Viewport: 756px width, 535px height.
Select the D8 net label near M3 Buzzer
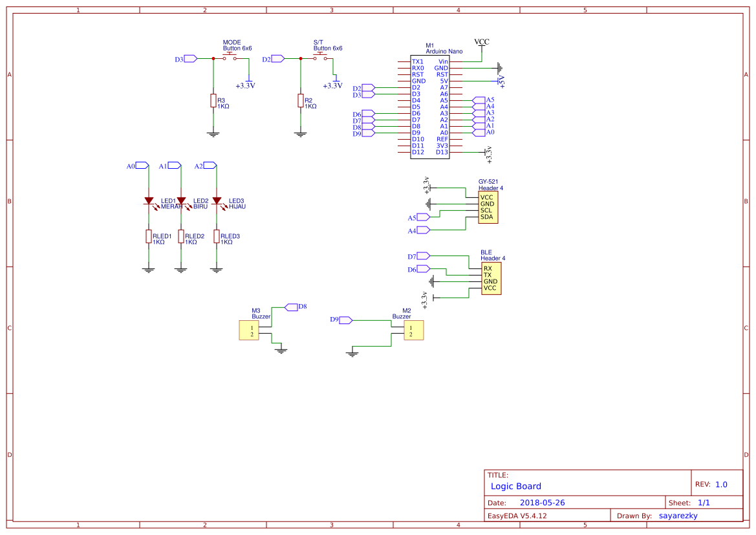click(292, 306)
